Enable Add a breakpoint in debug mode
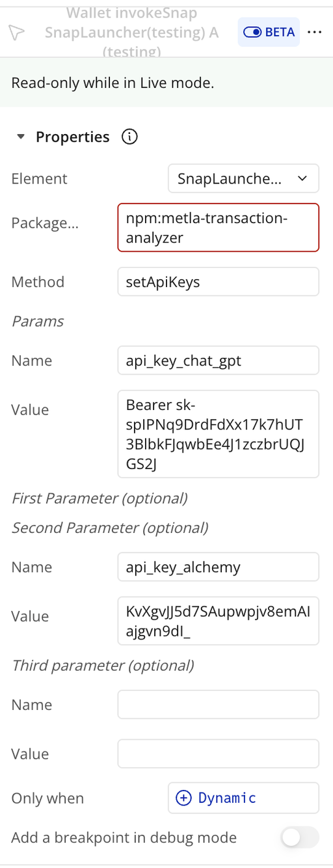The height and width of the screenshot is (868, 333). pos(300,837)
